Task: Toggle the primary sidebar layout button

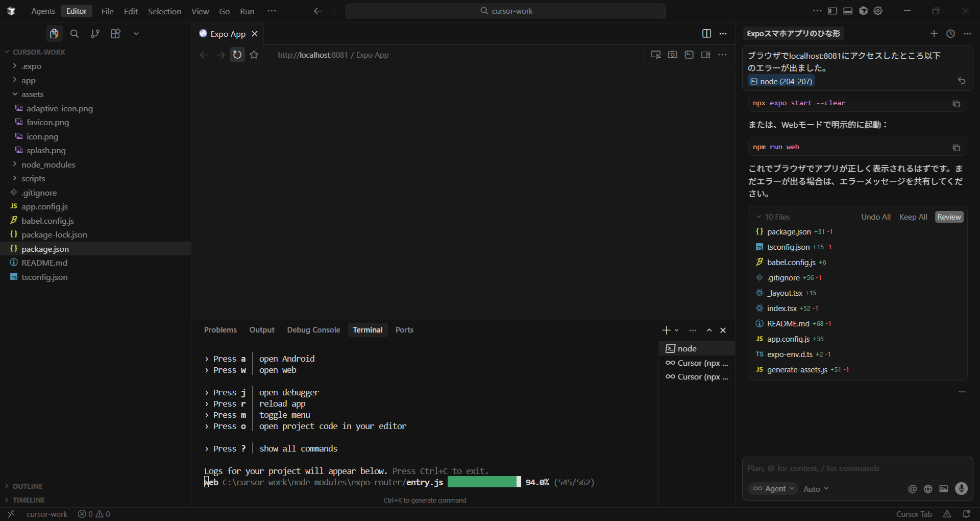Action: 832,11
